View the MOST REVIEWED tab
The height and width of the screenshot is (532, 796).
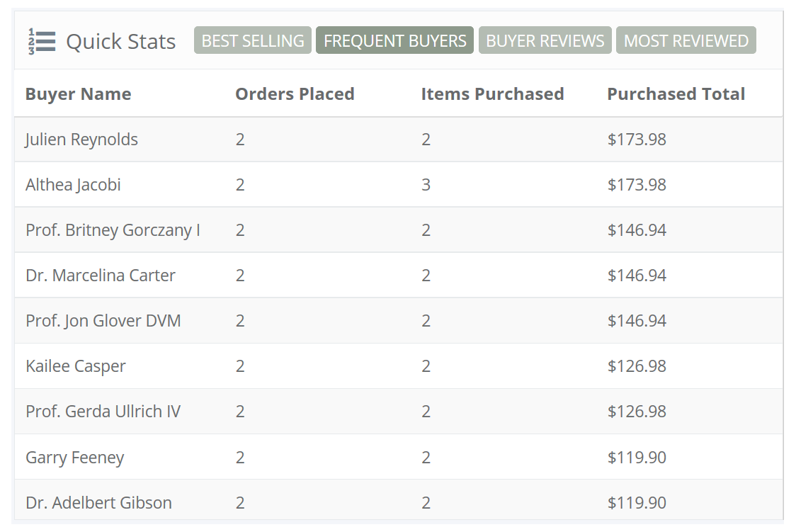tap(686, 40)
